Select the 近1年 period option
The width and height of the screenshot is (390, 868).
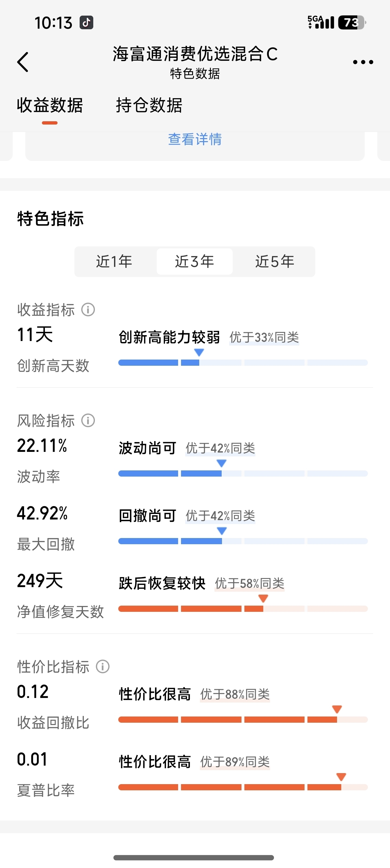pos(114,261)
